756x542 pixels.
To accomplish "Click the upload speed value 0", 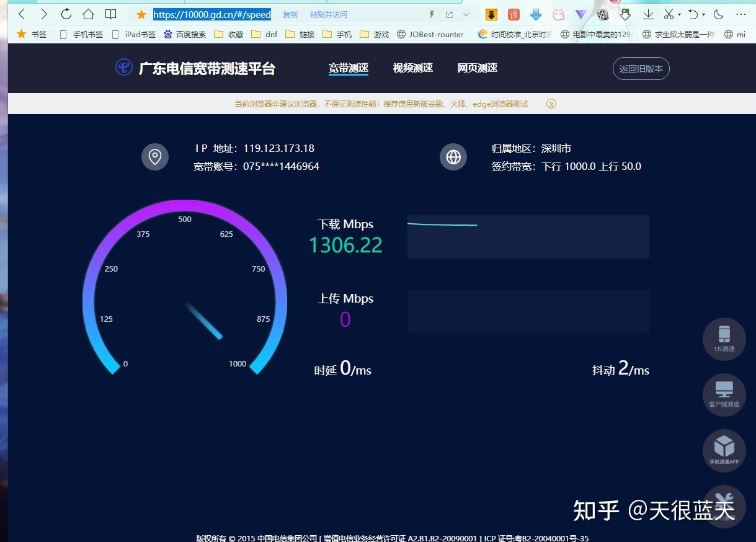I will [x=345, y=319].
